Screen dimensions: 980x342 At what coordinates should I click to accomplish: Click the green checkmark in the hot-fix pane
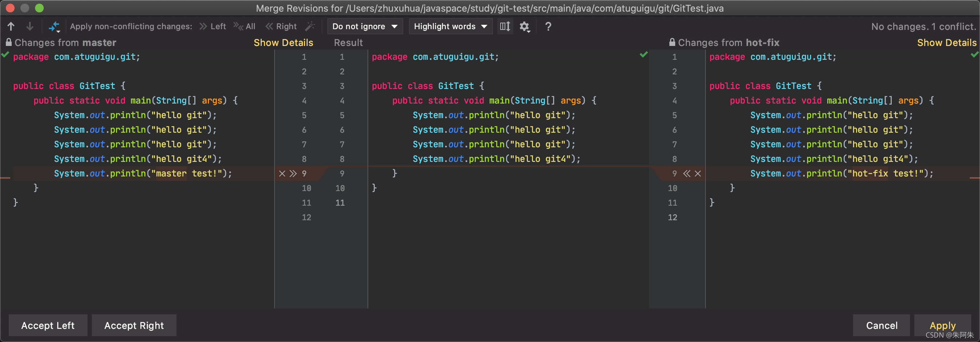tap(975, 54)
